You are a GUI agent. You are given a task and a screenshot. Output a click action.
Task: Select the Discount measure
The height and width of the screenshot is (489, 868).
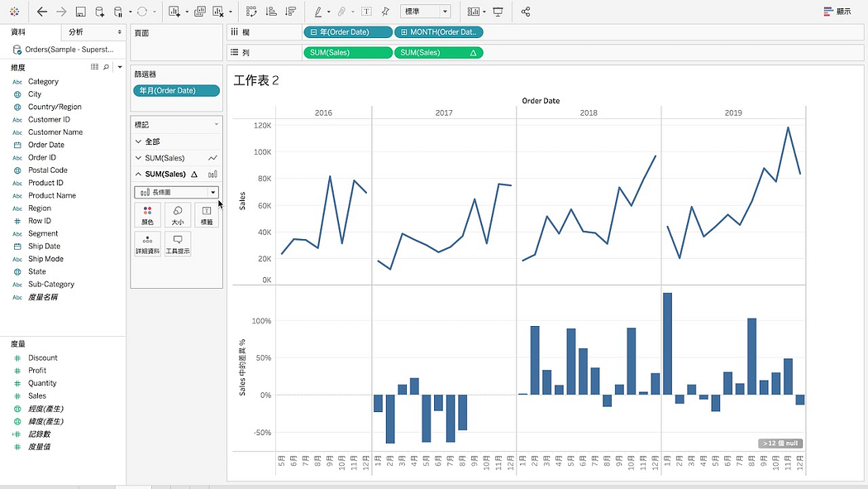(x=43, y=357)
